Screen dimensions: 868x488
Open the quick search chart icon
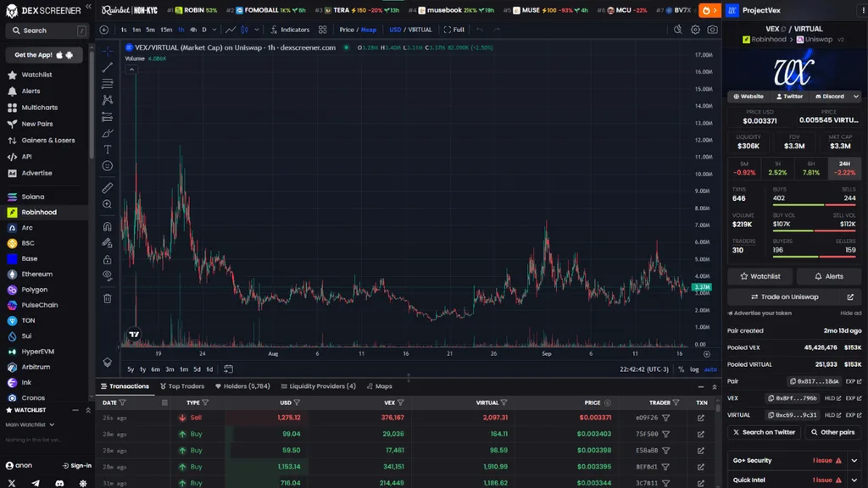[x=677, y=30]
